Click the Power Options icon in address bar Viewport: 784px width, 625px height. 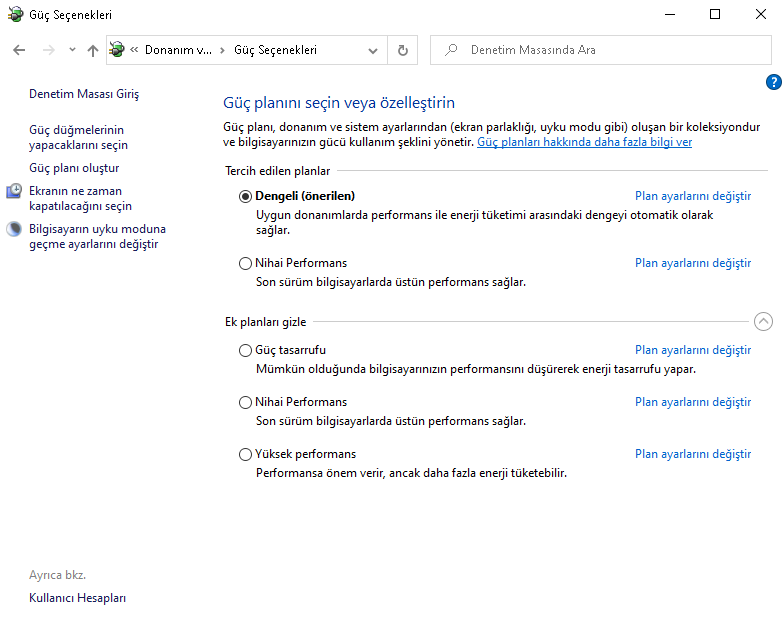pyautogui.click(x=117, y=50)
